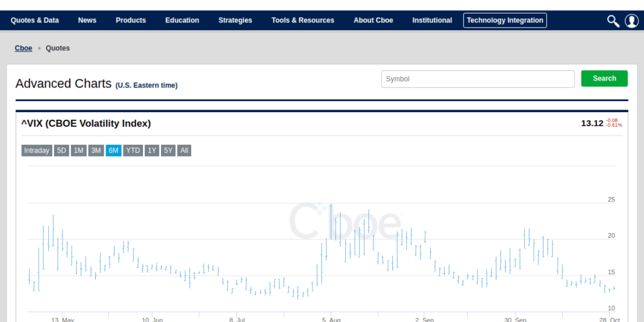This screenshot has height=322, width=644.
Task: Click the search magnifier icon
Action: click(613, 21)
